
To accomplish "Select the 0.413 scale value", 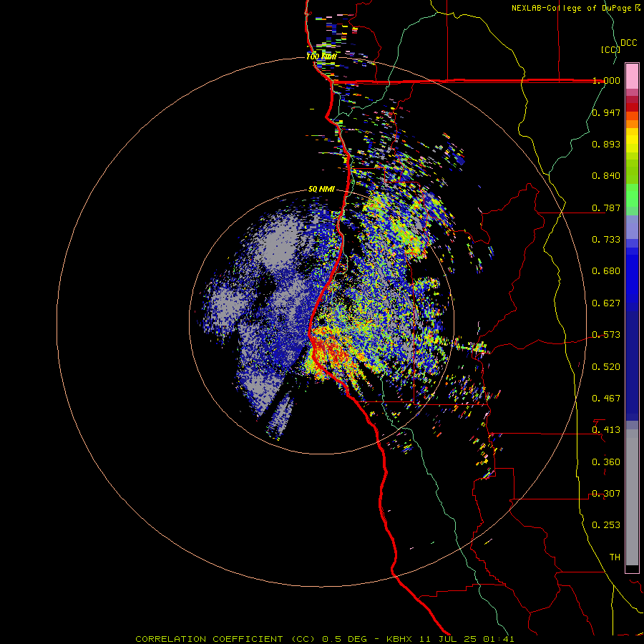I will pyautogui.click(x=606, y=430).
